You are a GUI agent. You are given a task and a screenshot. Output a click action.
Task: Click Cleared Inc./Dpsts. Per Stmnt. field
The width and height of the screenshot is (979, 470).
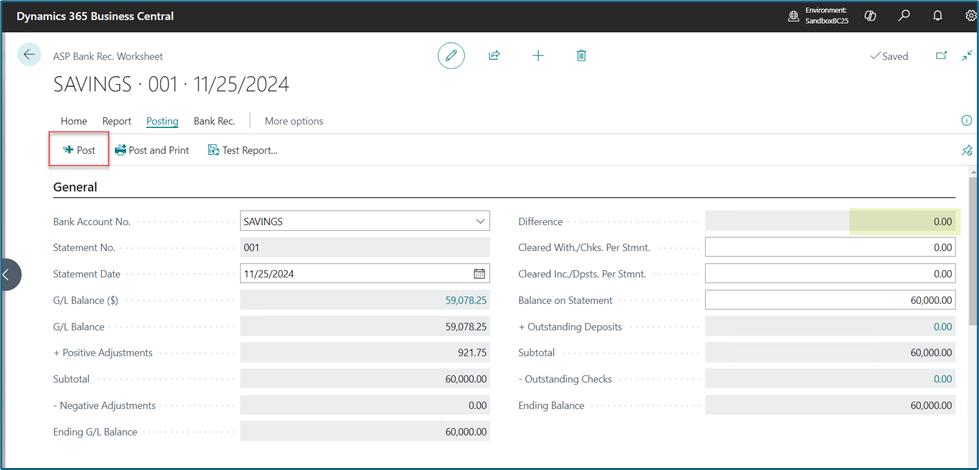pyautogui.click(x=830, y=273)
